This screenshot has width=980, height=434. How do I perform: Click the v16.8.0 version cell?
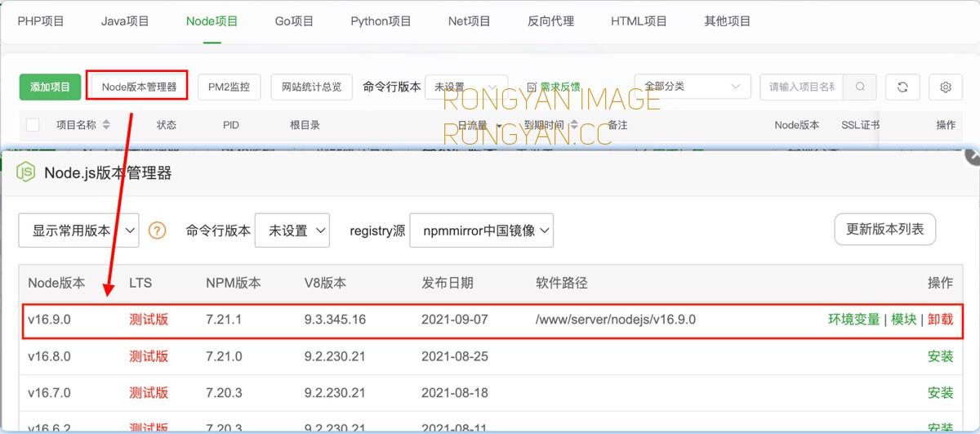[x=49, y=356]
